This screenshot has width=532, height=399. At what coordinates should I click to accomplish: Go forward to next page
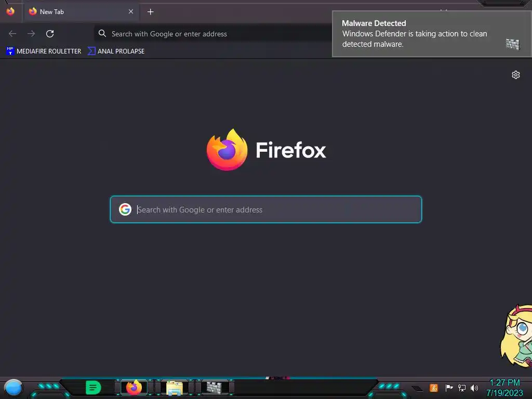(x=31, y=34)
